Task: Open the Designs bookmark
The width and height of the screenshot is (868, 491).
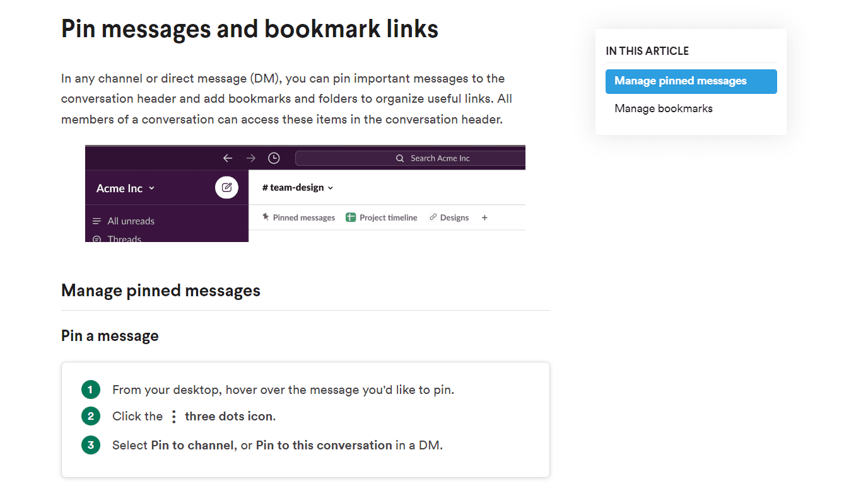Action: (454, 217)
